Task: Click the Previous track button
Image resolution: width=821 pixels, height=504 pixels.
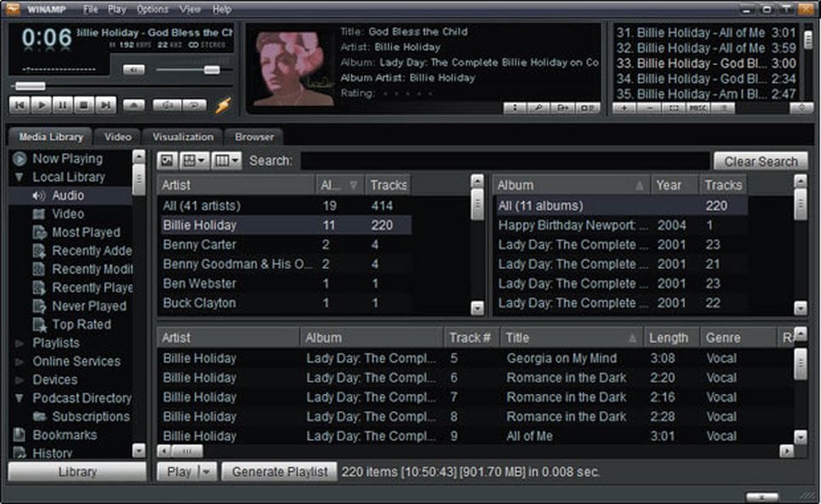Action: pos(19,106)
